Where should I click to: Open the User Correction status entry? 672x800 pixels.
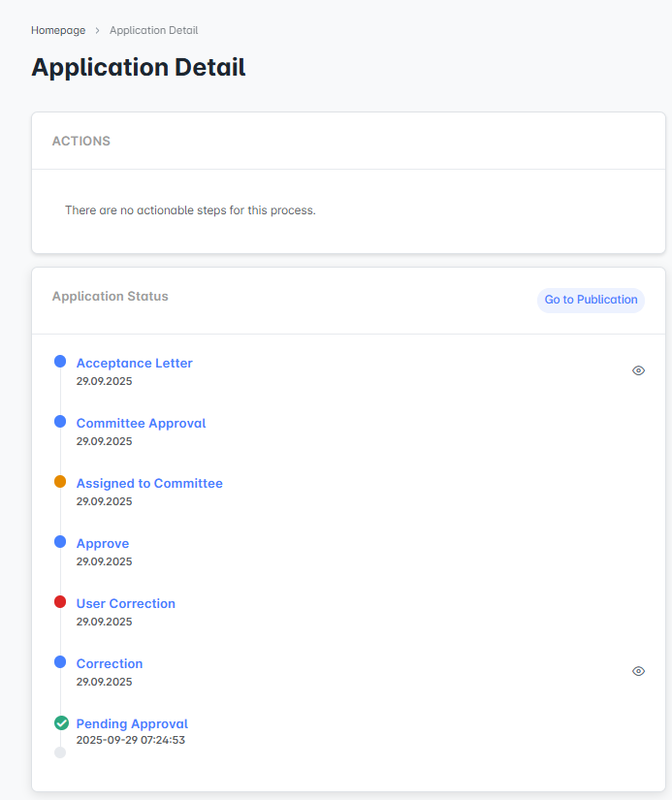pyautogui.click(x=126, y=603)
